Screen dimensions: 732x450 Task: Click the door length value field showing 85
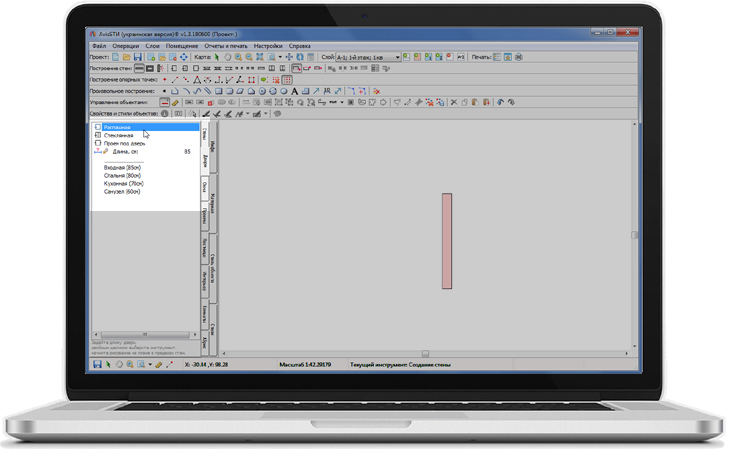[x=187, y=152]
